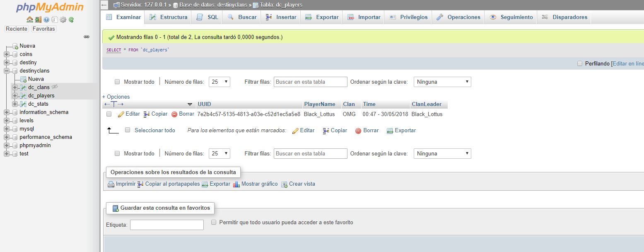Open upper Número de filas dropdown
Image resolution: width=644 pixels, height=252 pixels.
[219, 82]
